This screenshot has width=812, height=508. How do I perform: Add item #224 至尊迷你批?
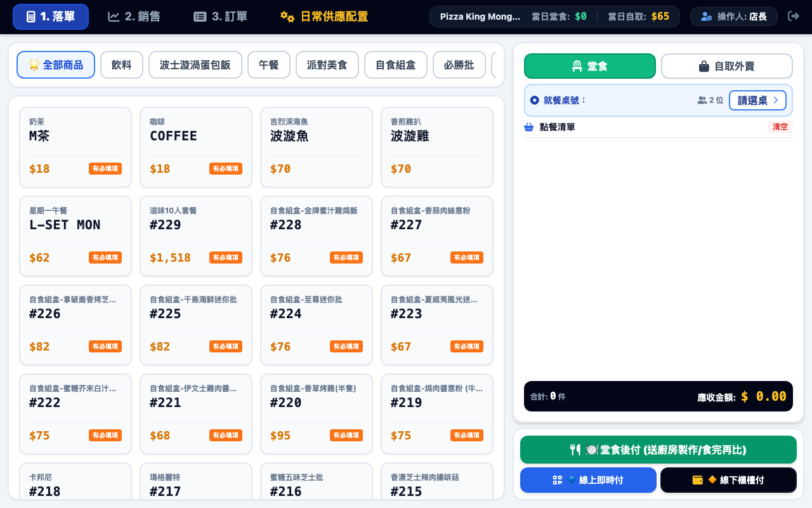click(x=317, y=325)
